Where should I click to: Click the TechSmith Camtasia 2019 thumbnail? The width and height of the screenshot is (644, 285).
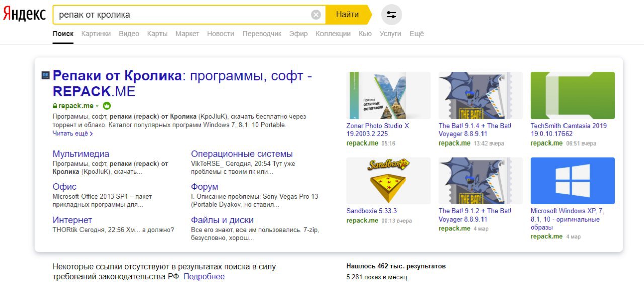point(573,95)
